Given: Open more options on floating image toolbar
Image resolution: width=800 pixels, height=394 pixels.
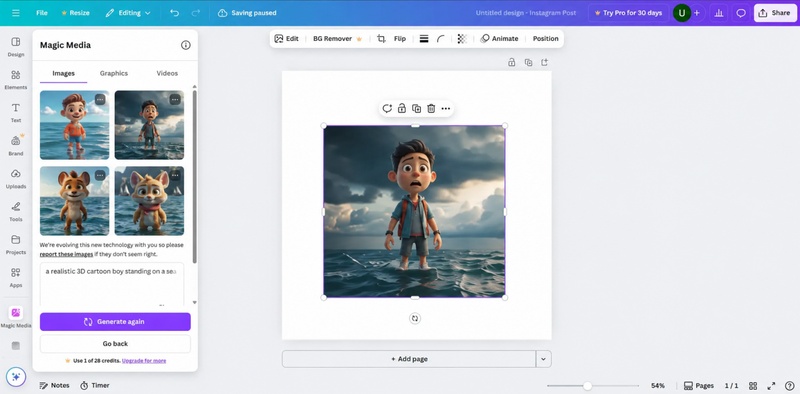Looking at the screenshot, I should click(x=446, y=108).
